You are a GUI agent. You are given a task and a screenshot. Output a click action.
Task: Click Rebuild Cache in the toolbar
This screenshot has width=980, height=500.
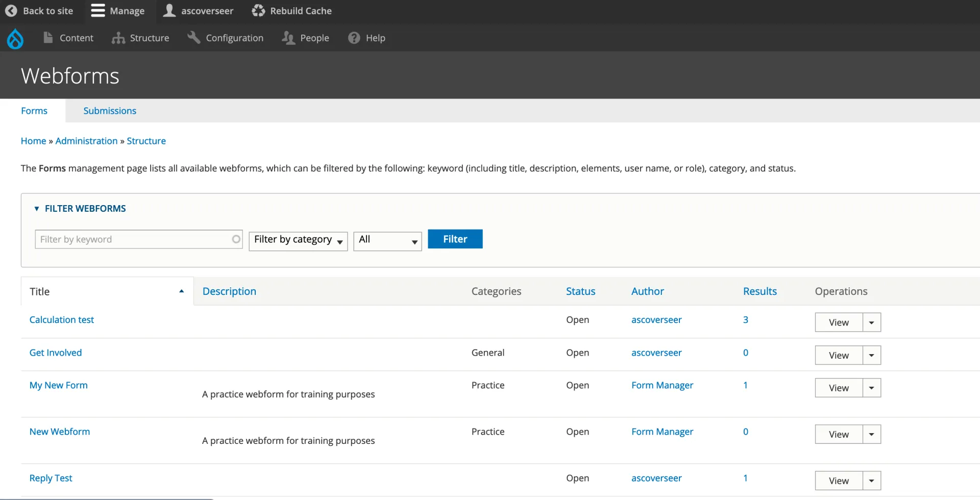tap(292, 11)
